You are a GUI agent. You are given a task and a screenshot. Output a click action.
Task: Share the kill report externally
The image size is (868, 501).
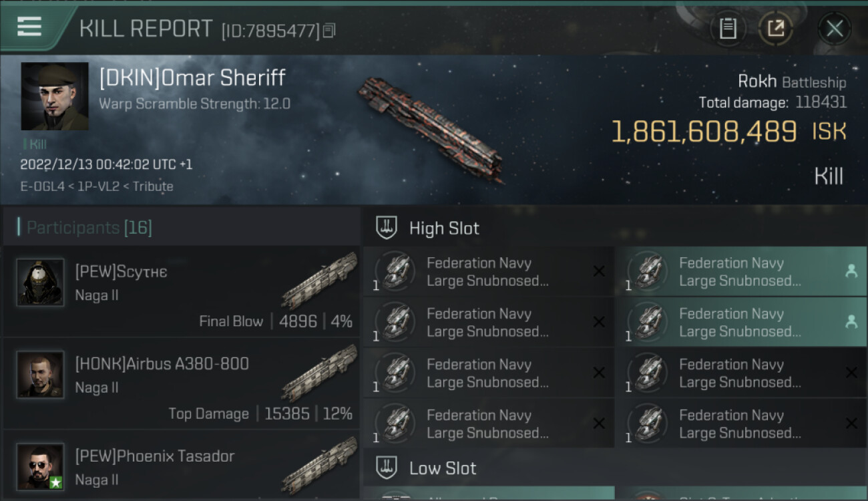[775, 28]
